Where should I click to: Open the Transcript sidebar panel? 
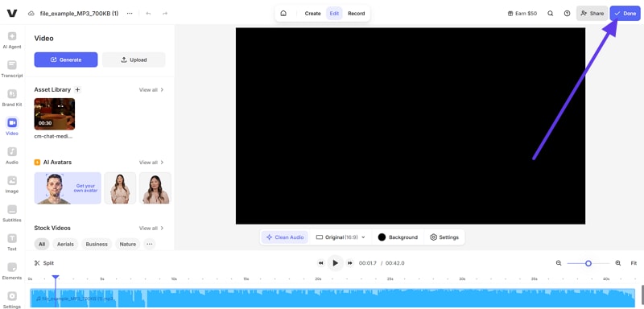[x=12, y=69]
